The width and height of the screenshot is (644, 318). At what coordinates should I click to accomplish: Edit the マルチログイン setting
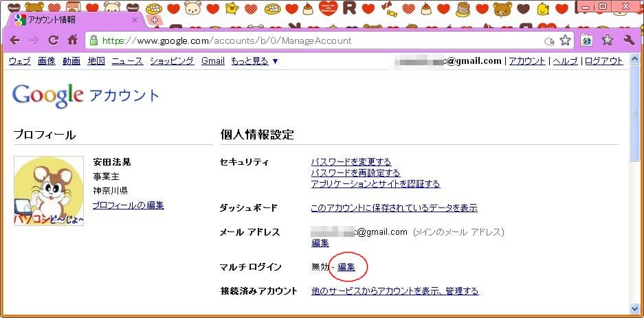pos(346,267)
